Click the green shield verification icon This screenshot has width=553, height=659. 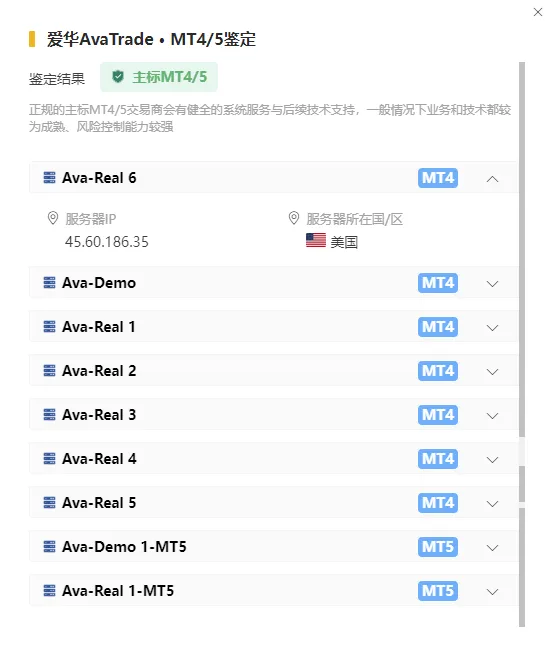pyautogui.click(x=118, y=76)
